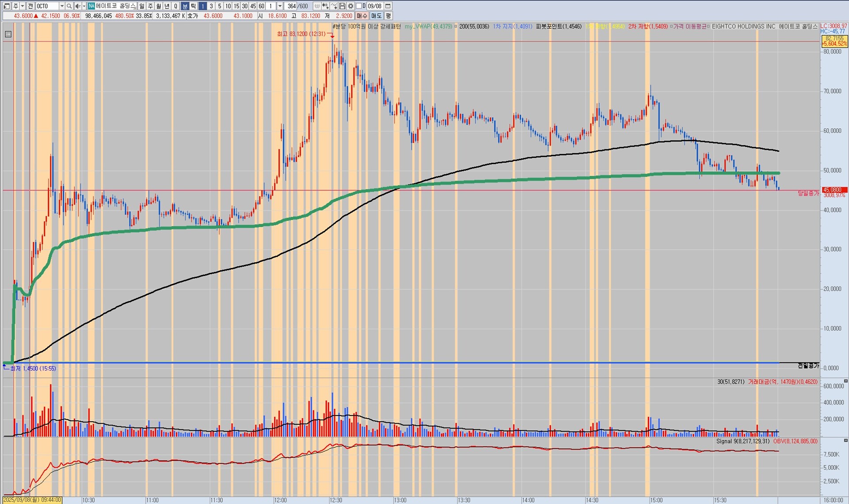Click the save floppy disk icon

(342, 6)
